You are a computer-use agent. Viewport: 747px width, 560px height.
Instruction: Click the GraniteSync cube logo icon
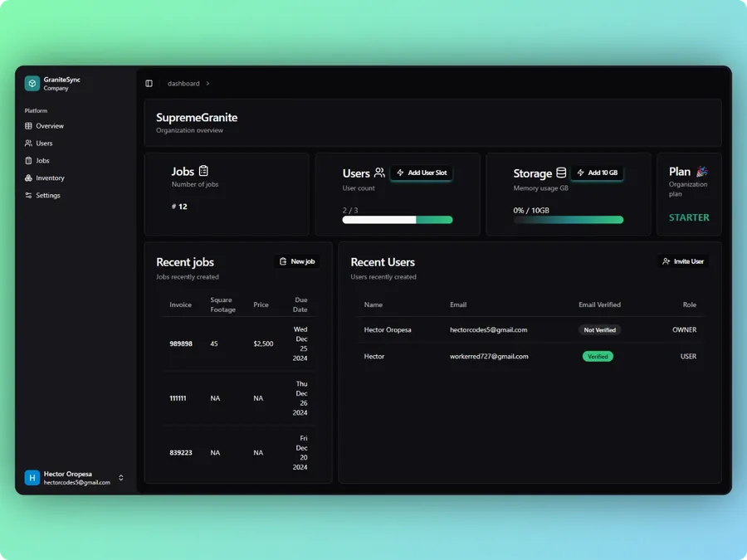[32, 84]
